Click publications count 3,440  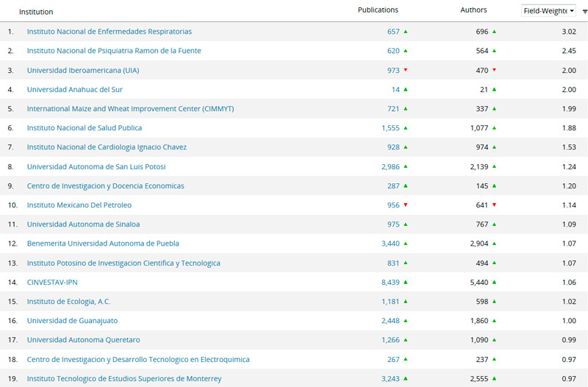pyautogui.click(x=391, y=244)
